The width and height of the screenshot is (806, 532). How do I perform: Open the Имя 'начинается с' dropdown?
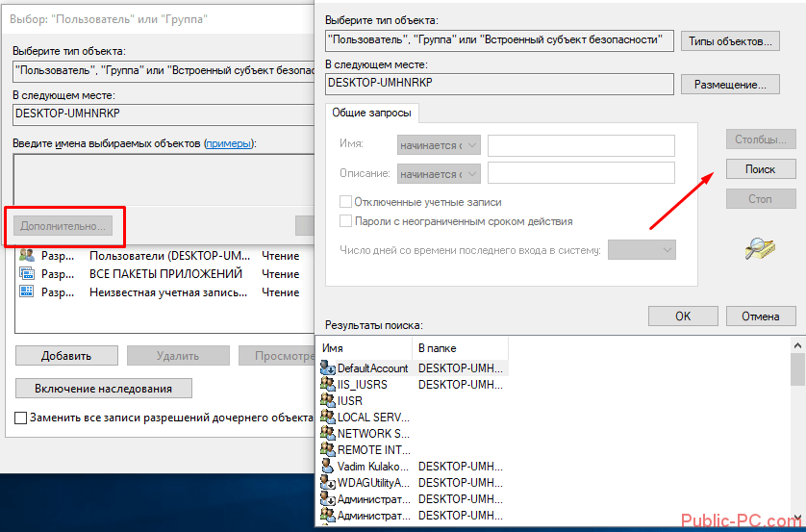[438, 145]
